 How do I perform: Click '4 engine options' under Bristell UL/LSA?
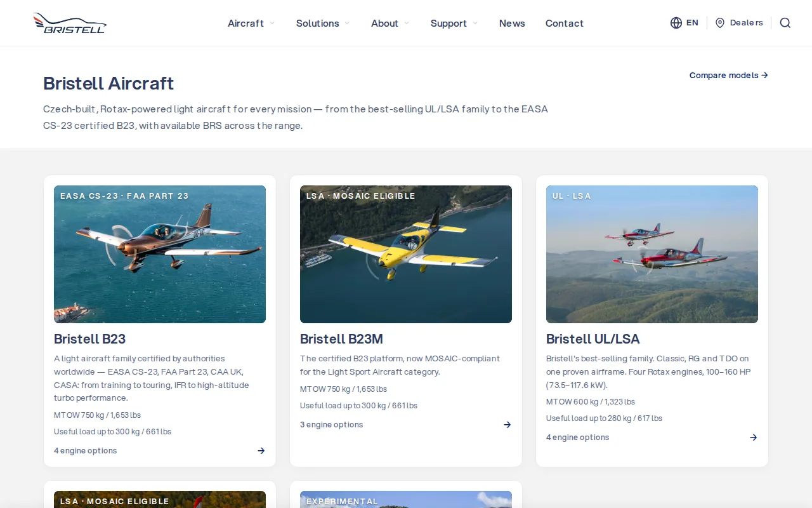(x=578, y=438)
